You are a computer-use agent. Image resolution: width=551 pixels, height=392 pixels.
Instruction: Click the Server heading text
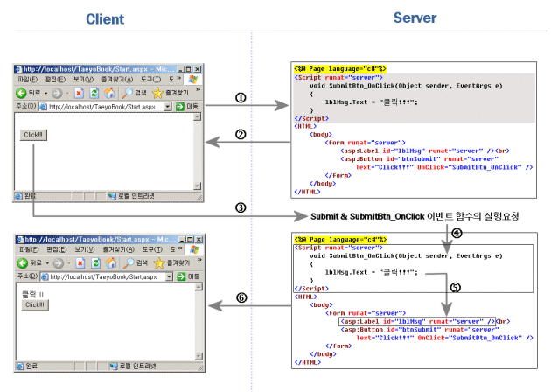click(415, 17)
